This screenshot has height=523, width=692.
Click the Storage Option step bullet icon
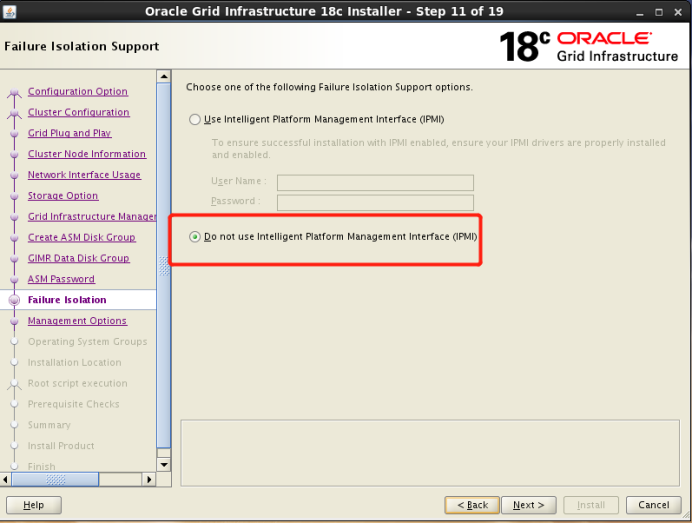pos(14,196)
